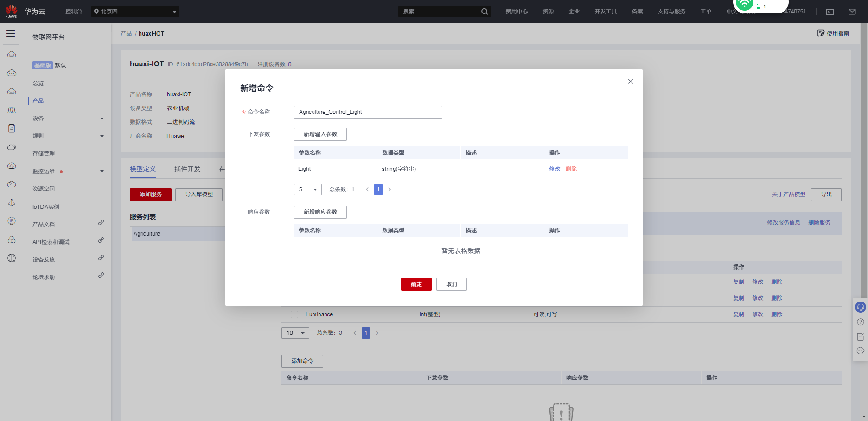Click the question mark help floating icon
The height and width of the screenshot is (421, 868).
[861, 322]
